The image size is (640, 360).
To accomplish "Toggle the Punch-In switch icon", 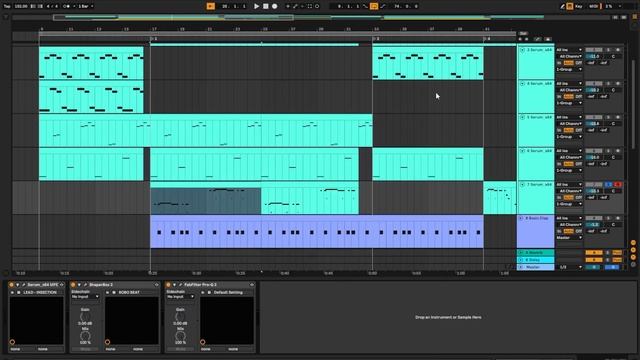I will [x=365, y=6].
